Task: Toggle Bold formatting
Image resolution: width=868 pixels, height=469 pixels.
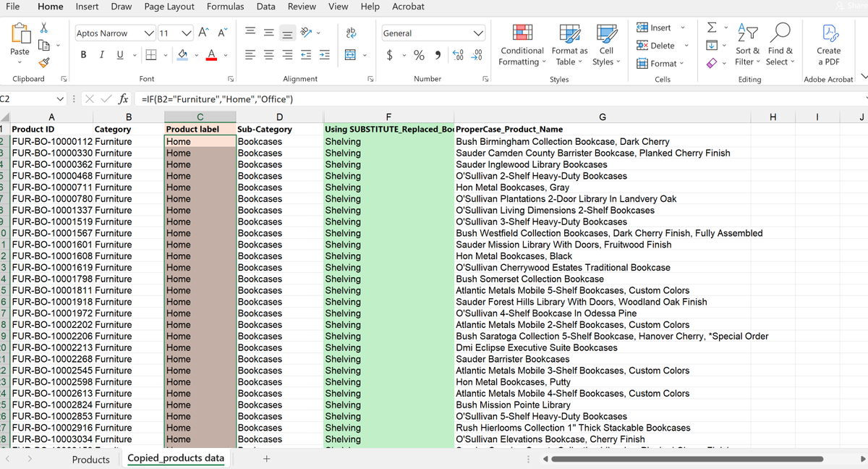Action: click(x=84, y=55)
